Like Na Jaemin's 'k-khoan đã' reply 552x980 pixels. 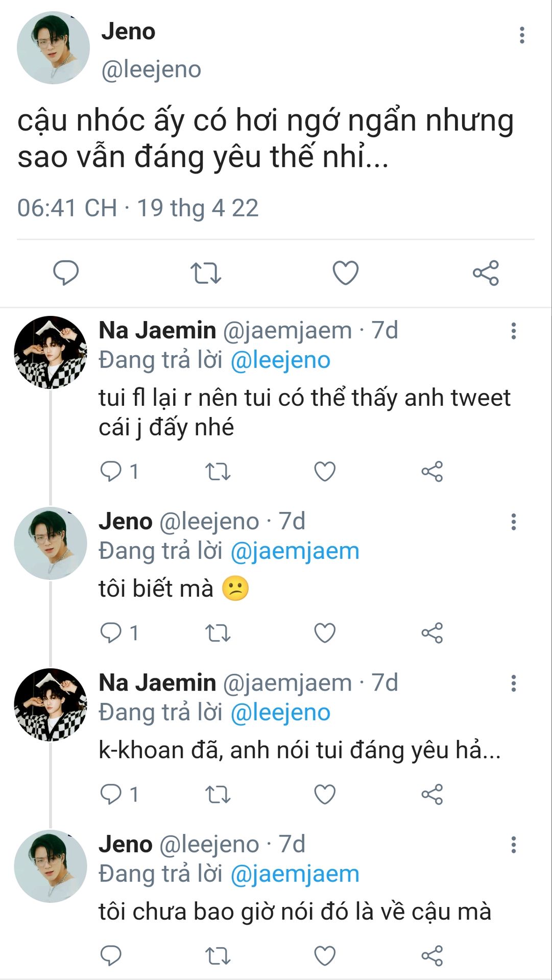[x=324, y=794]
